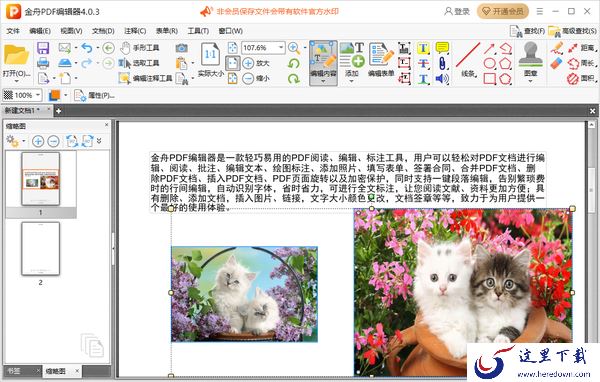The height and width of the screenshot is (382, 600).
Task: Open the Window (窗口) menu
Action: 230,31
